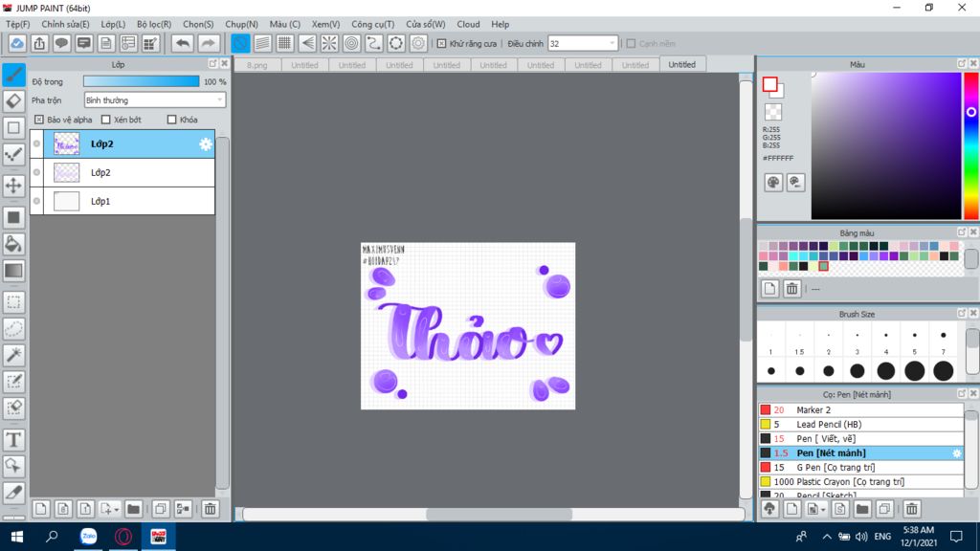Select Plastic Crayon brush

point(860,482)
